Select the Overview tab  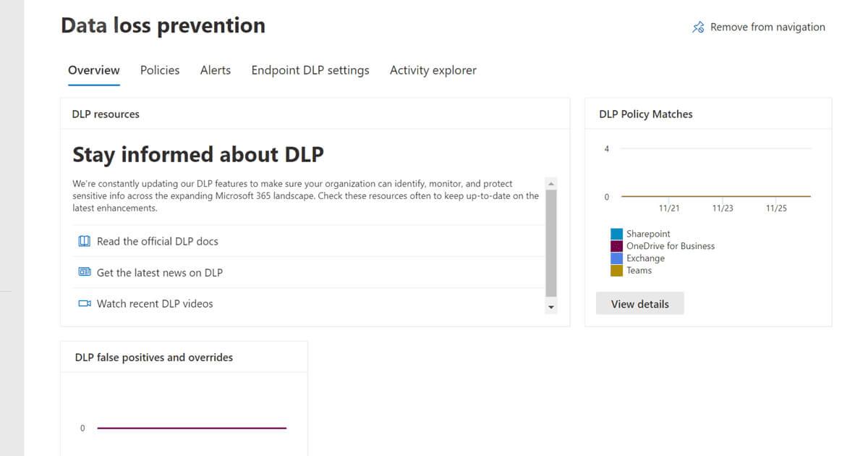click(94, 70)
